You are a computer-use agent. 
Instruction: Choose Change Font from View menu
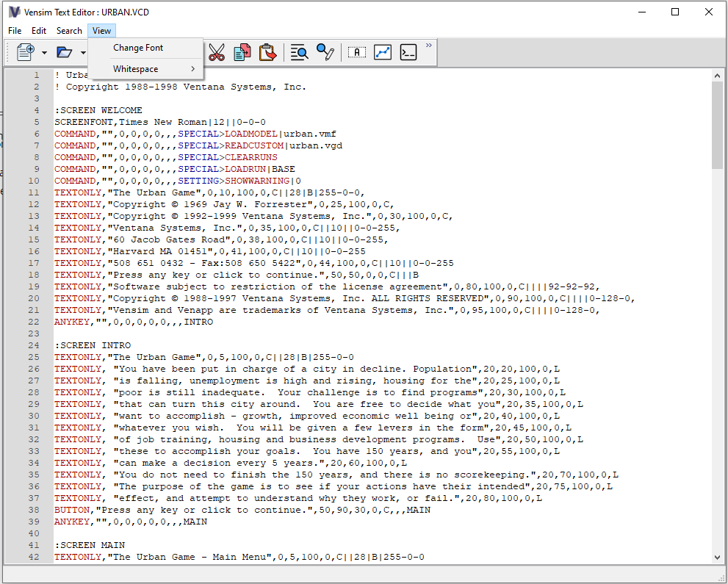tap(138, 48)
